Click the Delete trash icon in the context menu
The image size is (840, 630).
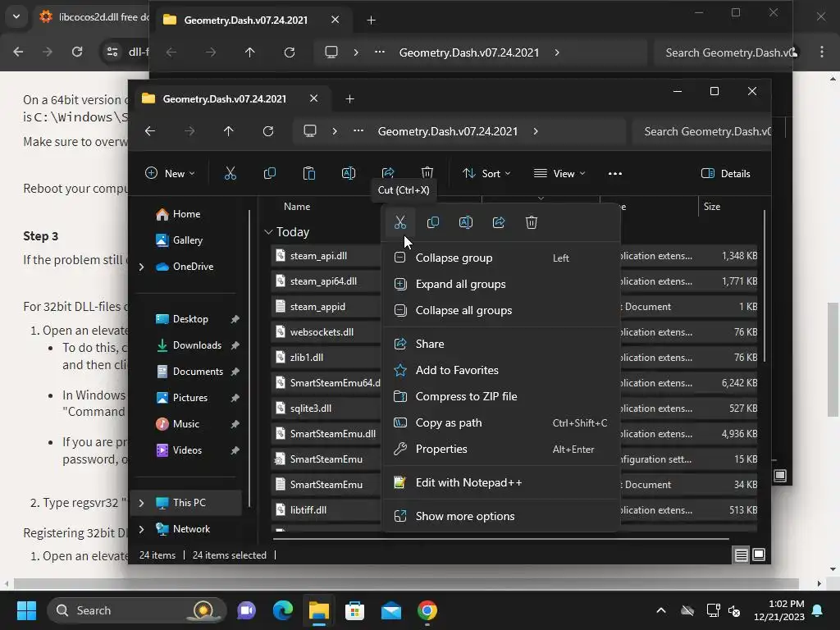(x=532, y=222)
